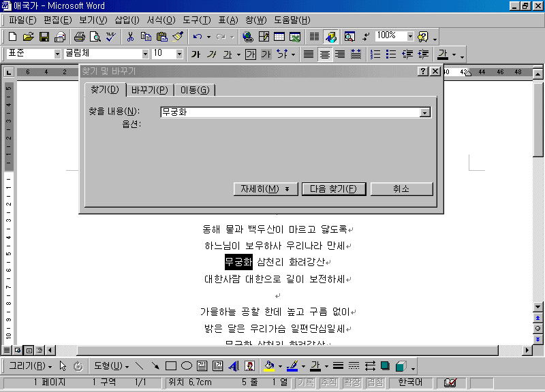
Task: Copy the selection
Action: pos(146,37)
